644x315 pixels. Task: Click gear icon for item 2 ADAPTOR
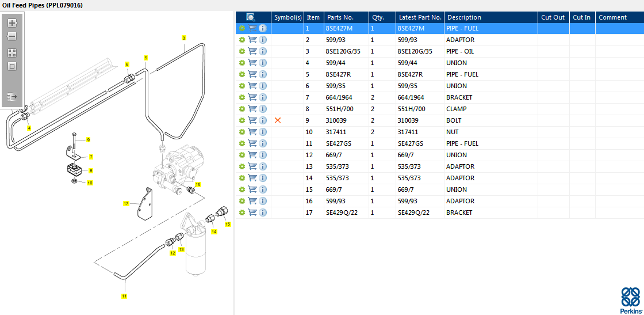(242, 40)
